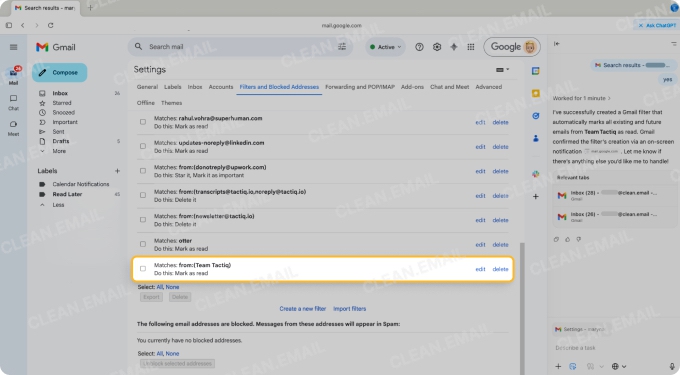Open Calendar in the side panel
This screenshot has height=375, width=680.
(536, 71)
